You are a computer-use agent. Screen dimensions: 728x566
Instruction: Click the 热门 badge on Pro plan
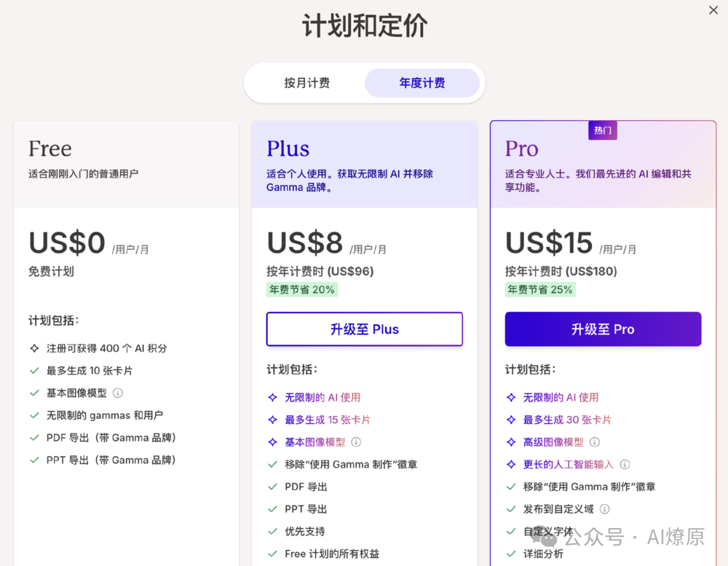point(602,130)
